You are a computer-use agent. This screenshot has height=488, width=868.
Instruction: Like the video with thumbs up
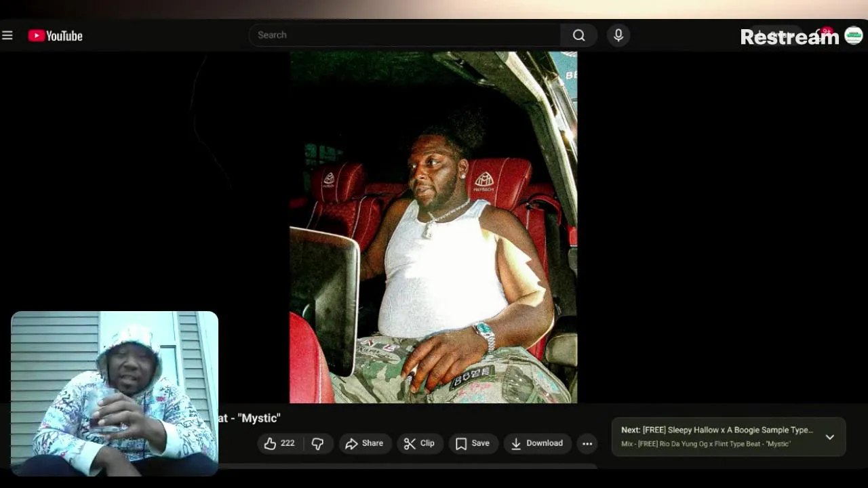279,443
